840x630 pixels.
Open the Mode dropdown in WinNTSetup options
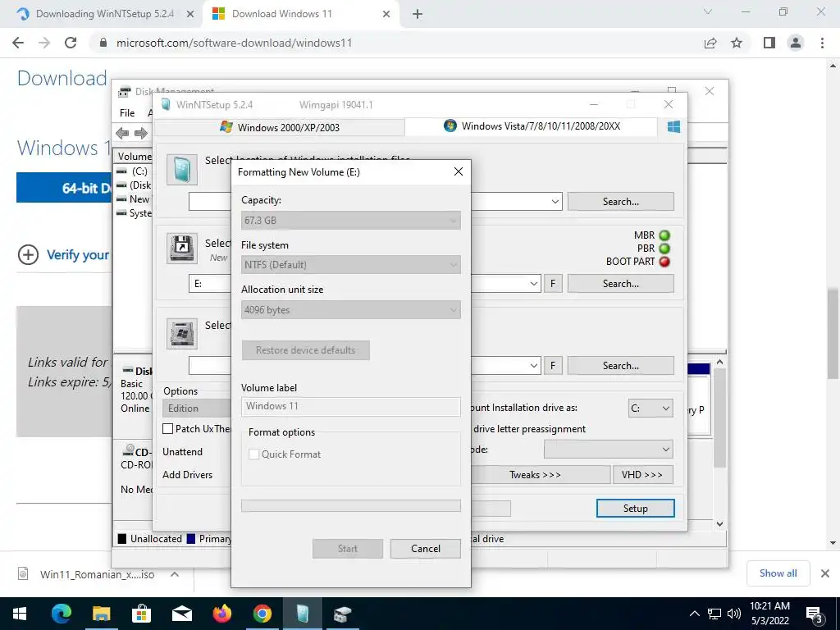point(609,450)
